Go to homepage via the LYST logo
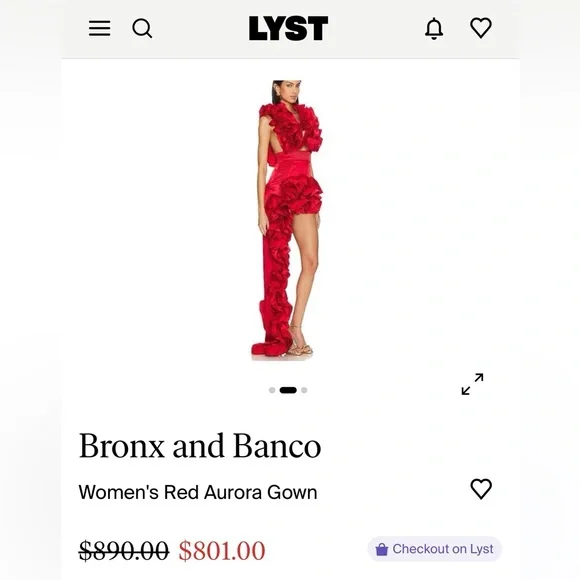This screenshot has width=580, height=580. point(289,28)
